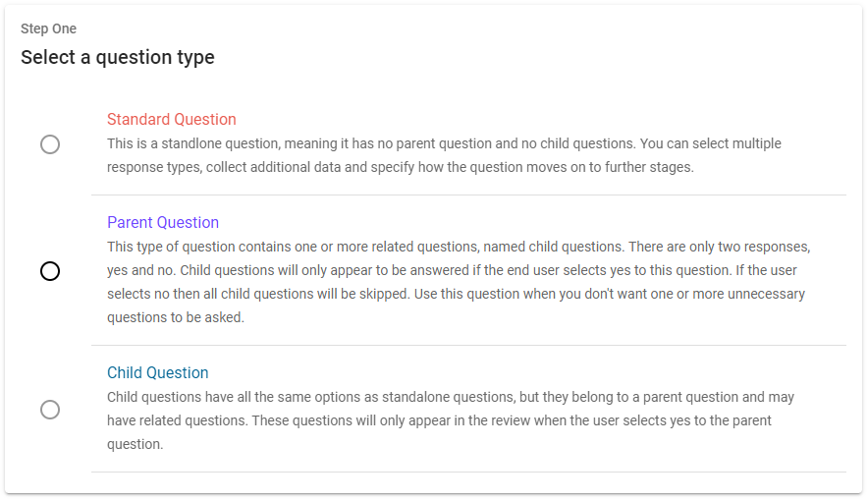The height and width of the screenshot is (501, 868).
Task: Click the Step One label
Action: (x=48, y=29)
